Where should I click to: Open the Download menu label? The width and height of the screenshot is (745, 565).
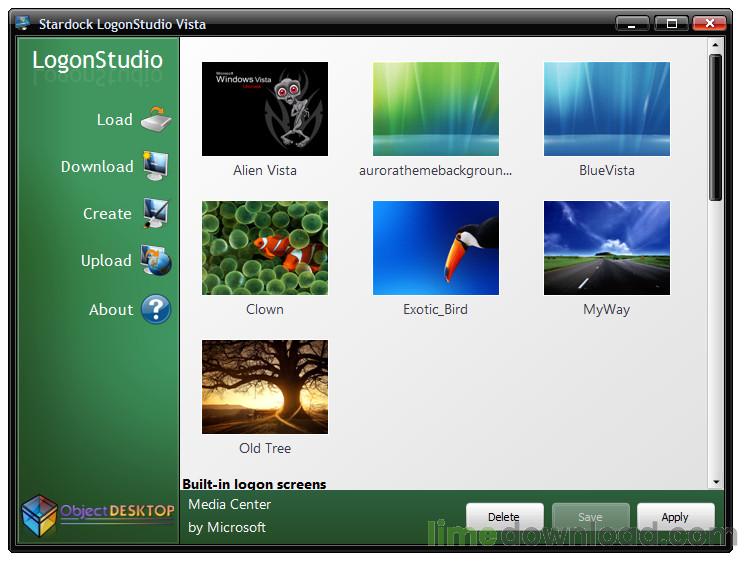click(x=97, y=167)
